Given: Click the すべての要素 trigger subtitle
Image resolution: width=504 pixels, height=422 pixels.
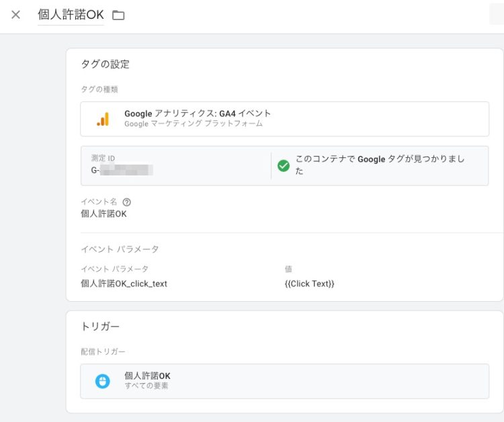Looking at the screenshot, I should click(x=146, y=386).
